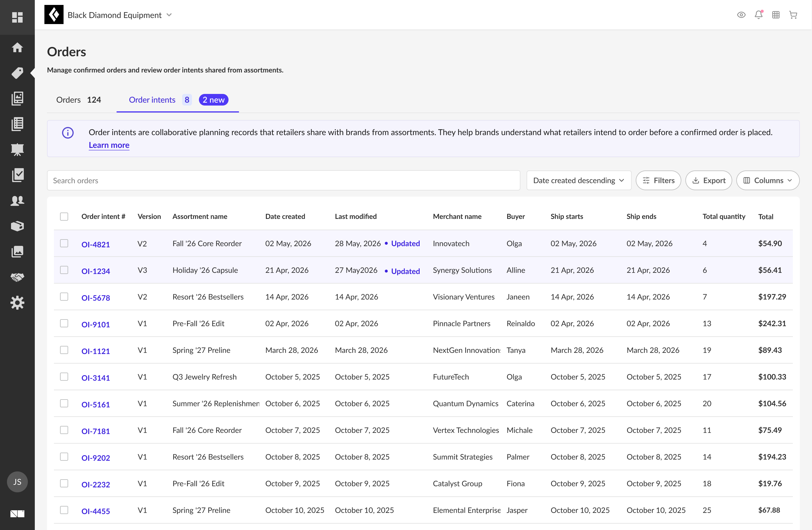The width and height of the screenshot is (812, 530).
Task: Open the Filters button
Action: 659,180
